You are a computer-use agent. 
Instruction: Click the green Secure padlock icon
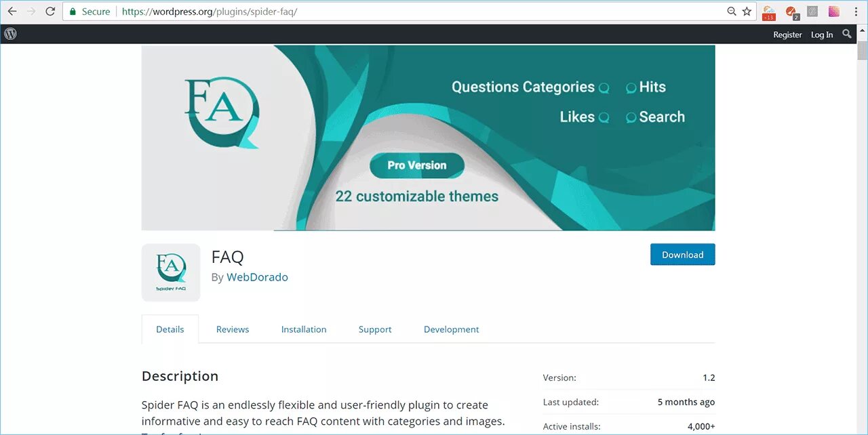[73, 12]
